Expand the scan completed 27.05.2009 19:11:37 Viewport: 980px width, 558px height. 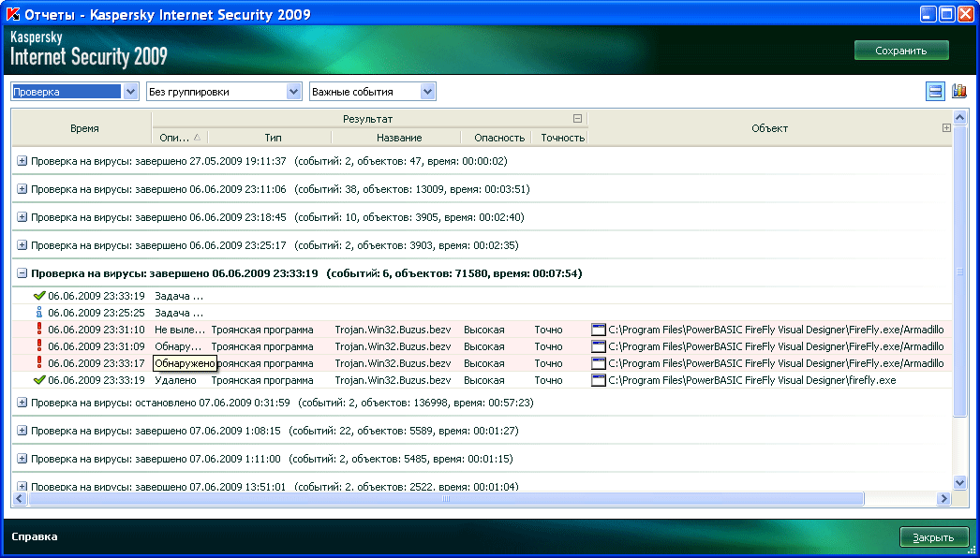pyautogui.click(x=22, y=161)
